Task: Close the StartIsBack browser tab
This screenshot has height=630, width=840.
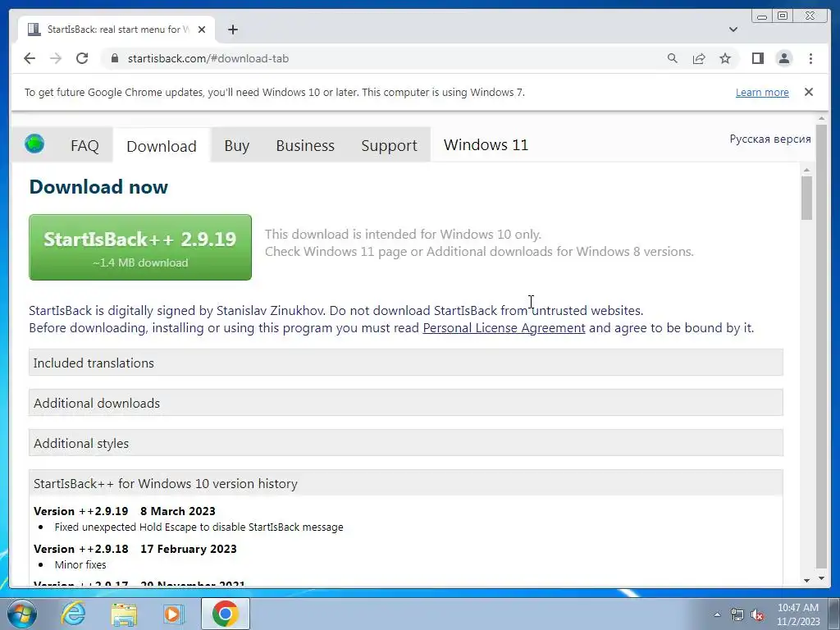Action: (x=202, y=30)
